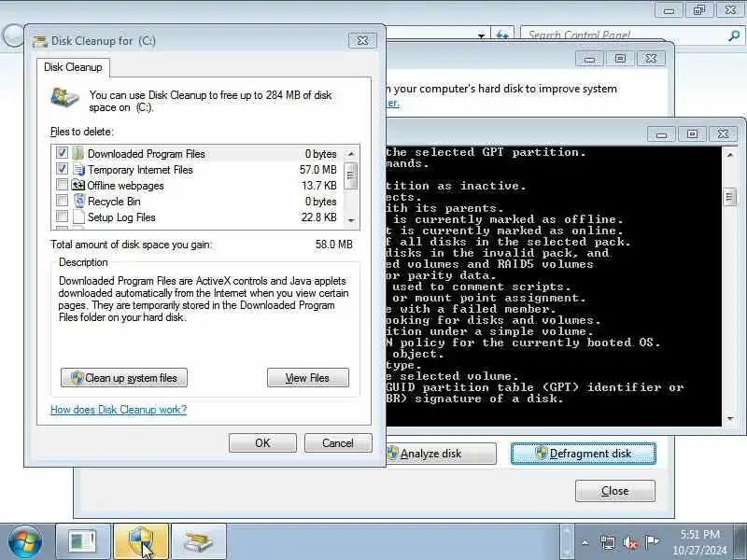747x560 pixels.
Task: Open the Disk Cleanup taskbar icon
Action: pos(198,541)
